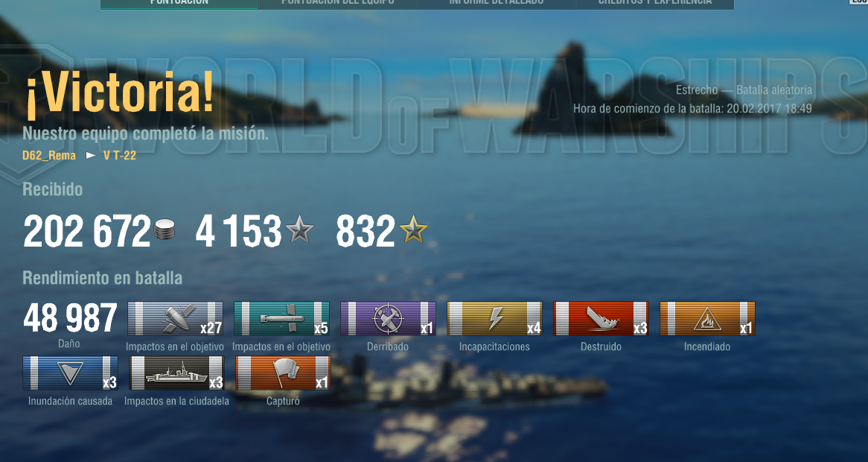Open the Créditos y experiencia tab
This screenshot has width=868, height=462.
(x=655, y=3)
